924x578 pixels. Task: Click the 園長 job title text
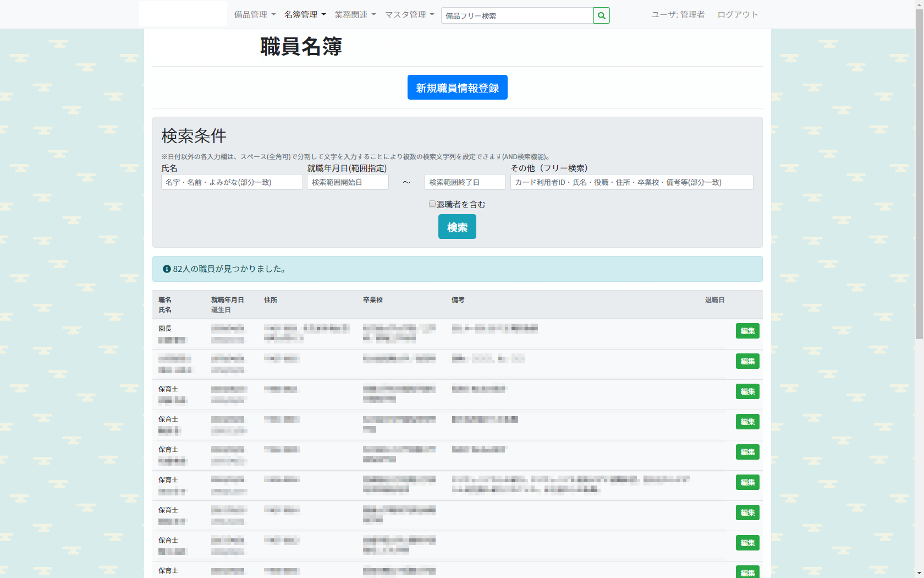(165, 329)
